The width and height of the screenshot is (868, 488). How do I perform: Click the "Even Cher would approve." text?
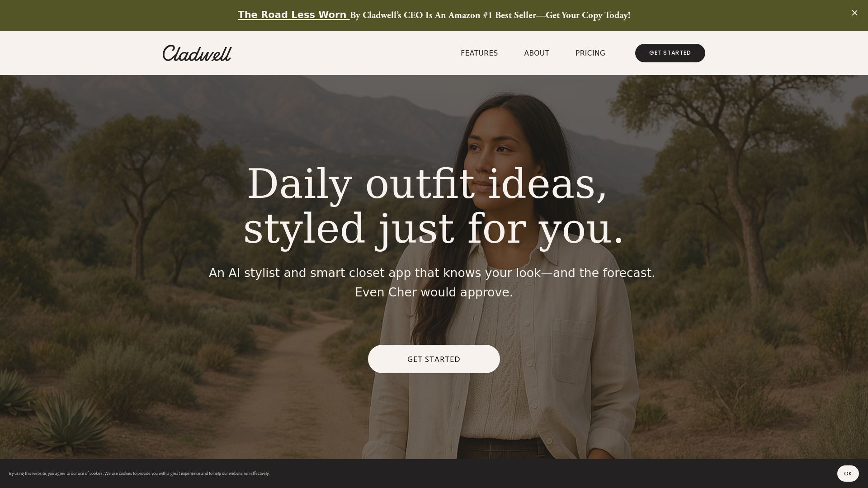click(x=434, y=292)
